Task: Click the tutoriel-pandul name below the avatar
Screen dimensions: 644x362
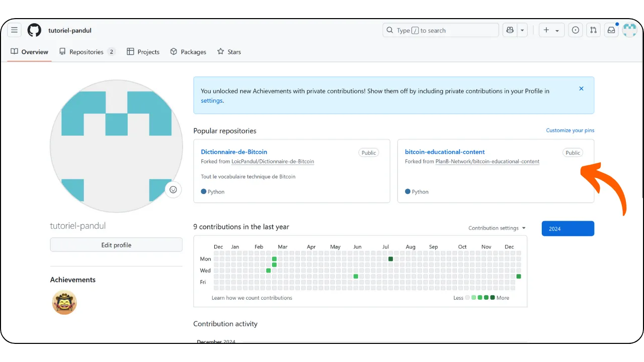Action: 78,226
